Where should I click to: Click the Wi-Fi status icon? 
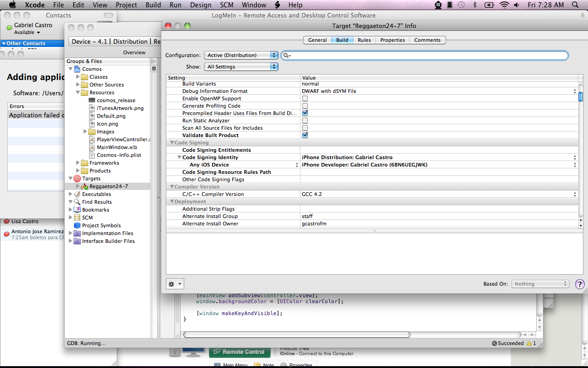tap(504, 5)
